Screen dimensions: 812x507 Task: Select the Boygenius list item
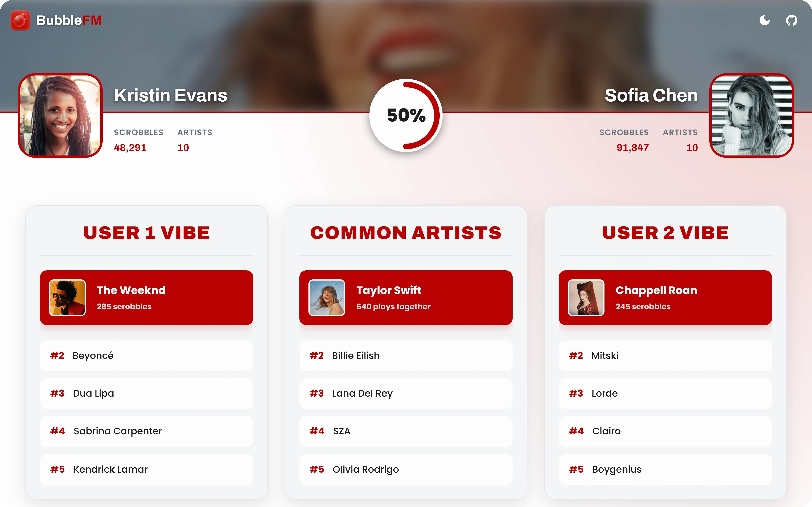point(665,469)
